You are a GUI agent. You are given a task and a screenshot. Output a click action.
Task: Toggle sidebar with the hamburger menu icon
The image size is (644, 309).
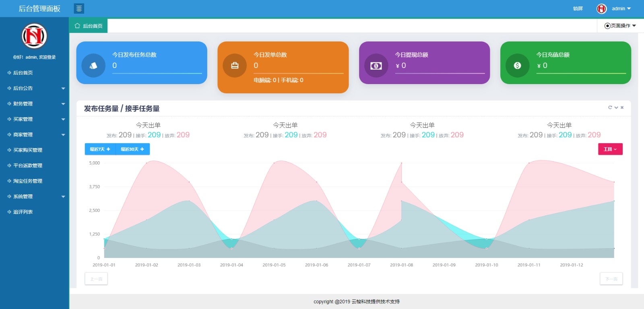pos(79,8)
